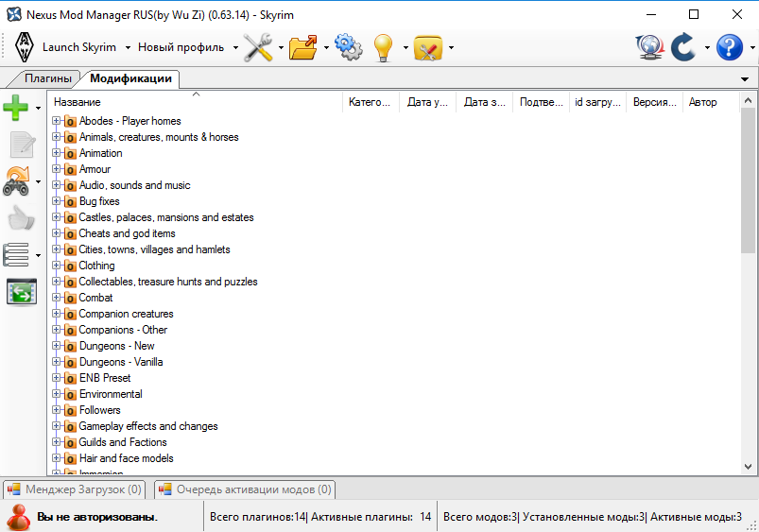The width and height of the screenshot is (759, 532).
Task: Click the yellow folder with tools icon
Action: click(428, 47)
